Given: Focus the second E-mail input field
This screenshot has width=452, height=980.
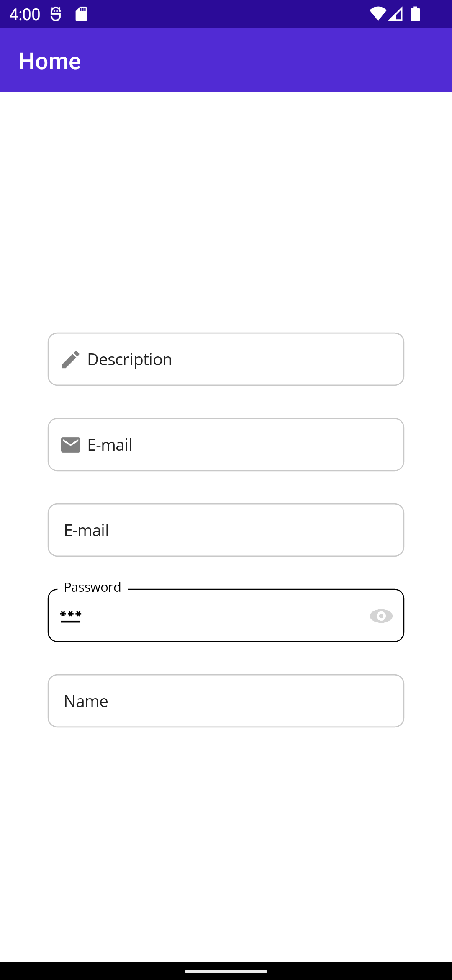Looking at the screenshot, I should pos(226,530).
